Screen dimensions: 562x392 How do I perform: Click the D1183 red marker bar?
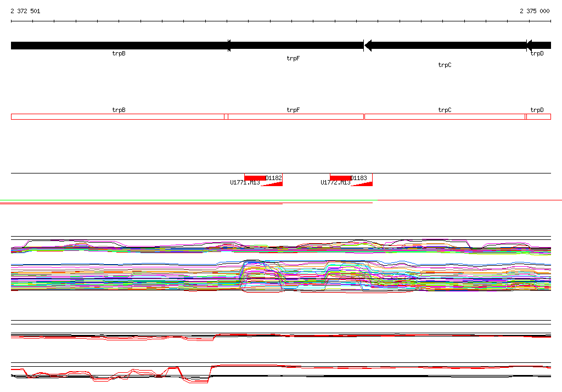[x=340, y=178]
